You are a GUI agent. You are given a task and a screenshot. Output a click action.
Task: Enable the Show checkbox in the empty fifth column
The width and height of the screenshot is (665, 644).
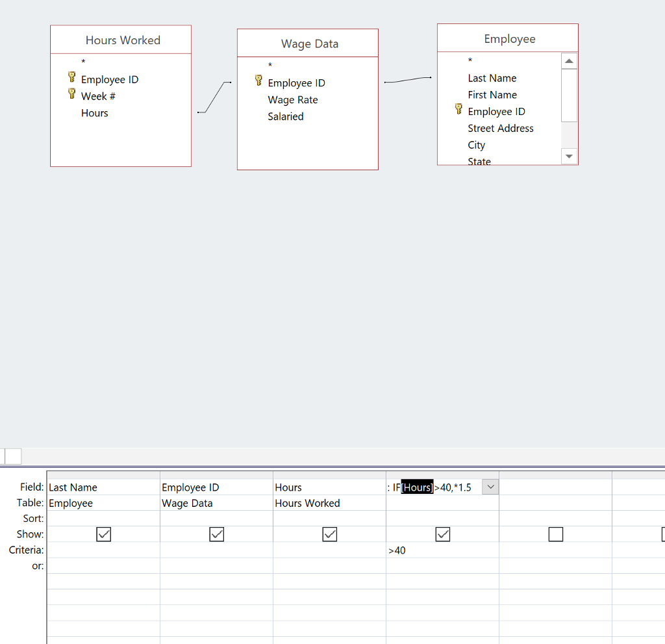tap(555, 534)
